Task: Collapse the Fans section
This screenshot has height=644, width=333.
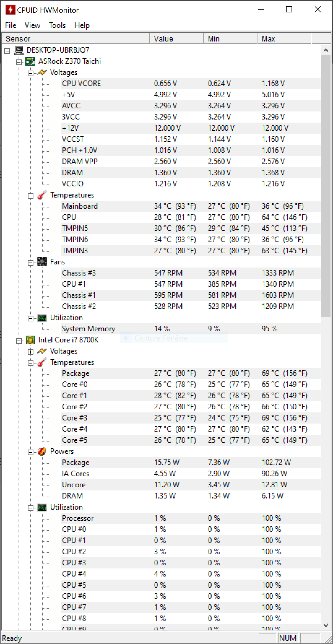Action: (31, 263)
